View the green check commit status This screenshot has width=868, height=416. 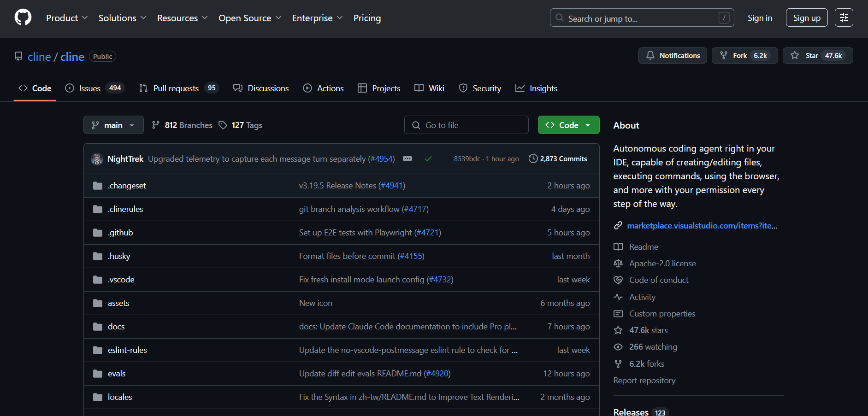(x=428, y=159)
